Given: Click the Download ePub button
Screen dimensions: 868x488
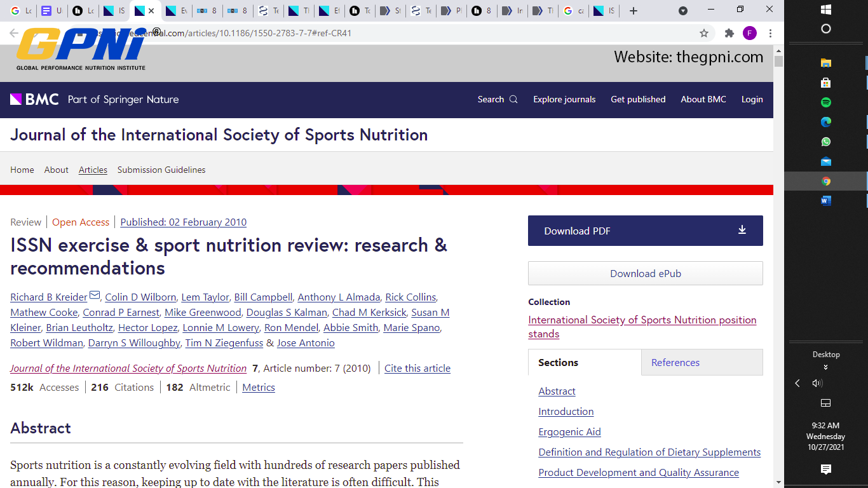Looking at the screenshot, I should pos(645,273).
